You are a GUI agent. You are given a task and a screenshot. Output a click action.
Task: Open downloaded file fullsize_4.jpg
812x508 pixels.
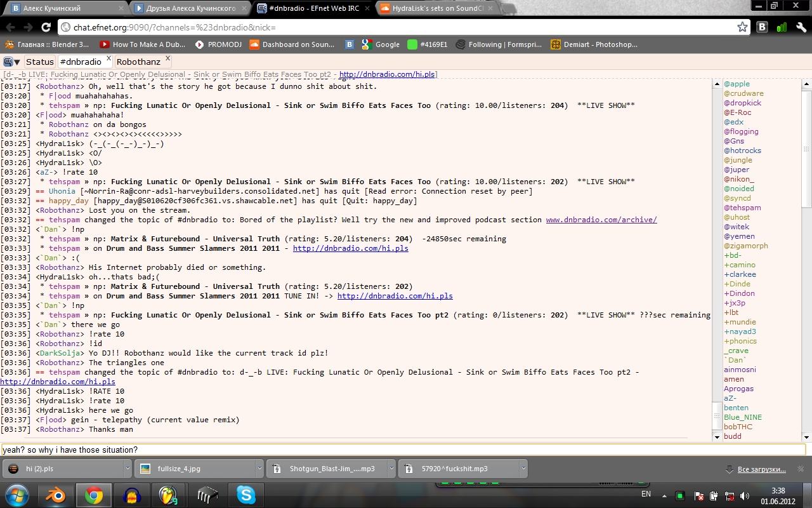click(195, 469)
